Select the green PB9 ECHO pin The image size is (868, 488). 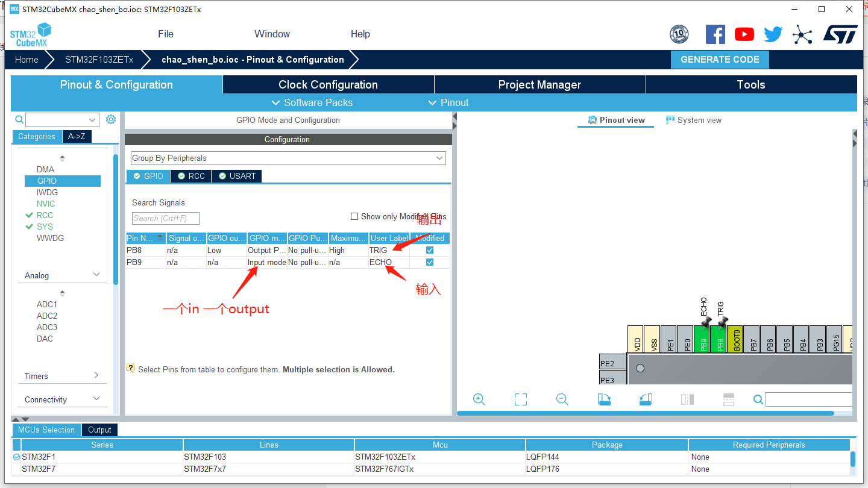click(x=702, y=339)
